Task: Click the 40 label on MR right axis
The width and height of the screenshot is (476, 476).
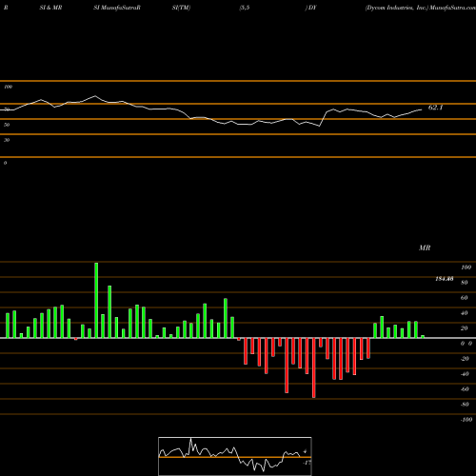Action: pyautogui.click(x=465, y=313)
